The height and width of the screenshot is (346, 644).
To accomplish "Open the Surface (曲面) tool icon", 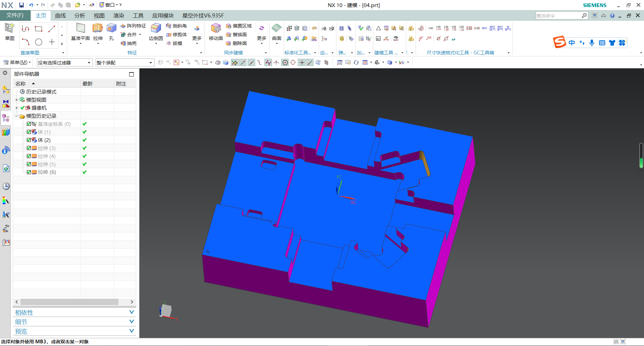I will tap(276, 29).
